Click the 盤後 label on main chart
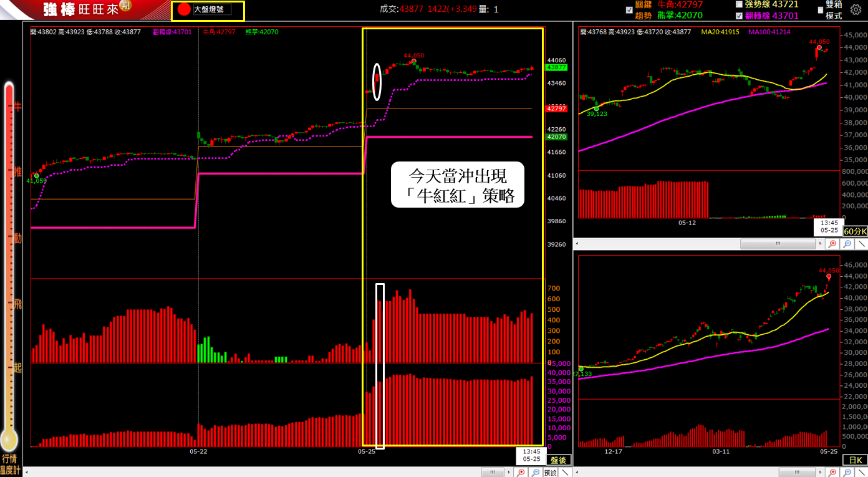Screen dimensions: 868x477 coord(558,460)
